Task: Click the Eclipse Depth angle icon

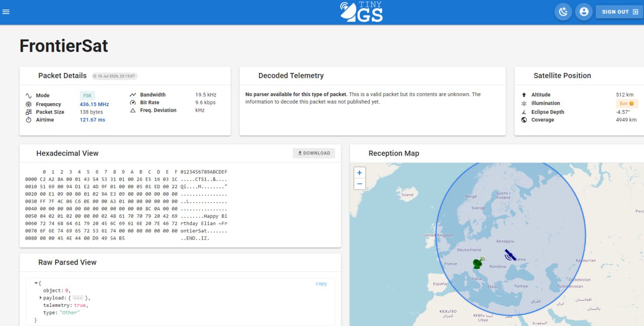Action: (524, 112)
